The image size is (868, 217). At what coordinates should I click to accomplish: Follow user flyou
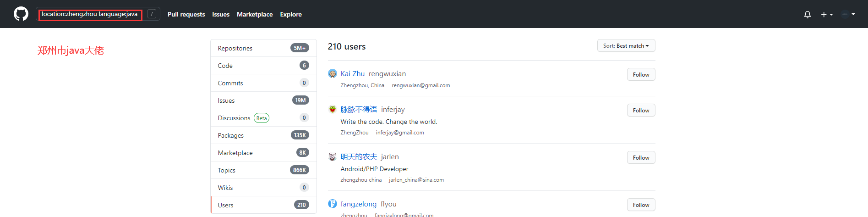[641, 205]
